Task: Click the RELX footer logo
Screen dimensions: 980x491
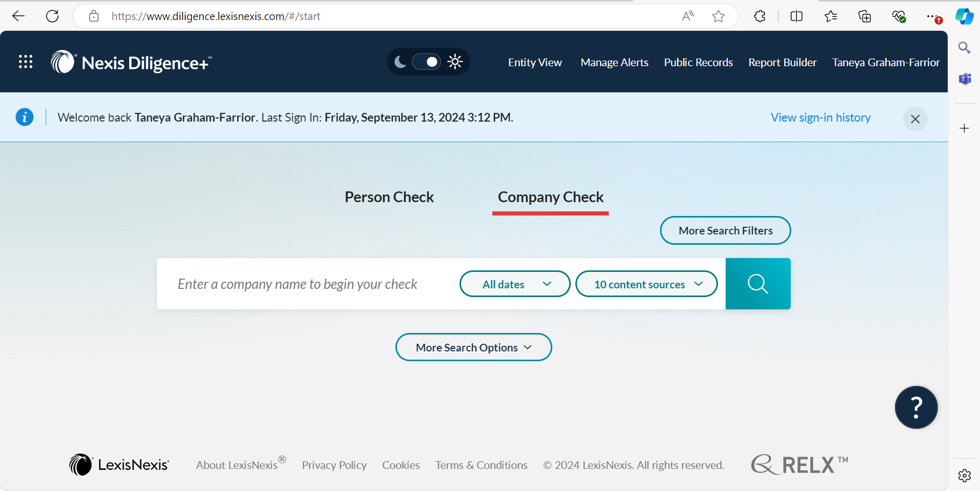Action: 799,464
